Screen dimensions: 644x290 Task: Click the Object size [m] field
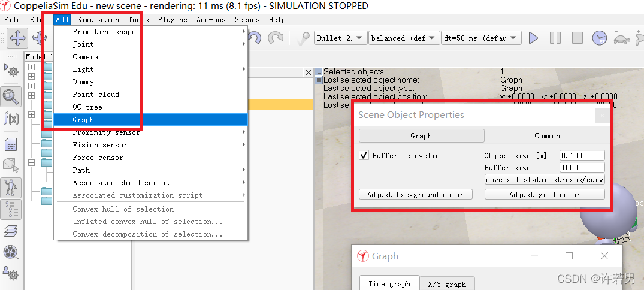click(x=582, y=155)
